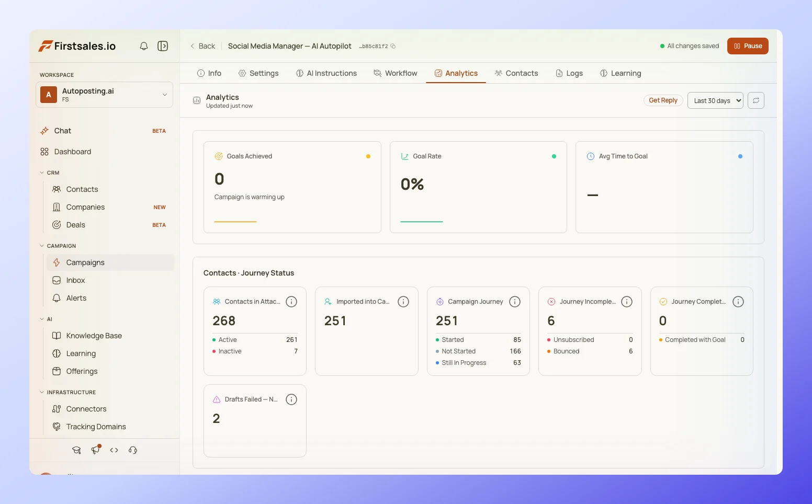Click the Still In Progress row

point(478,363)
